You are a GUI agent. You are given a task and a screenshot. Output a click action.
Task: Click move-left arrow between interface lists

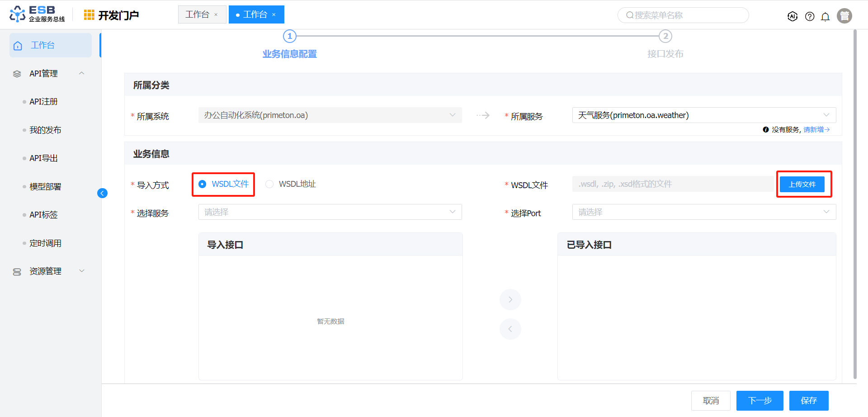[510, 329]
